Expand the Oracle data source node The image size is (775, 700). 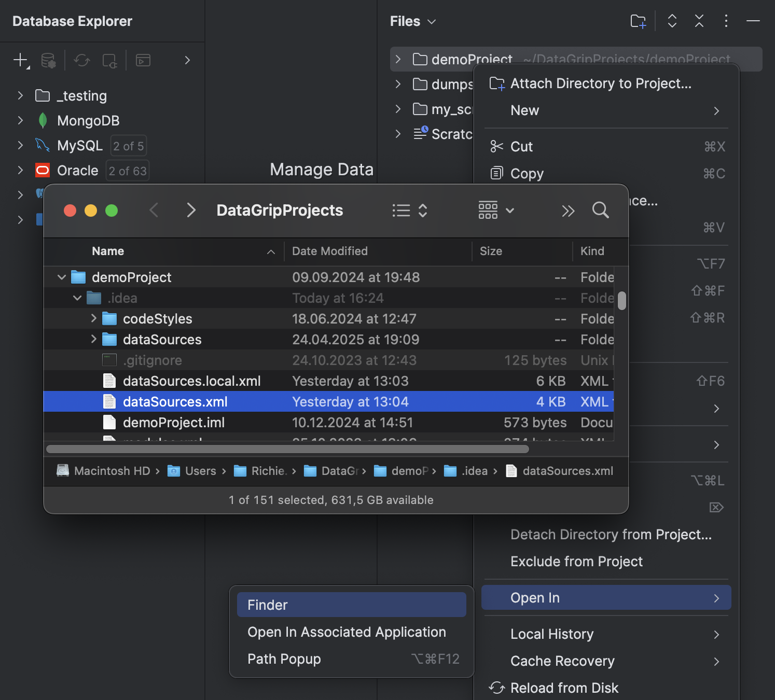pos(20,170)
